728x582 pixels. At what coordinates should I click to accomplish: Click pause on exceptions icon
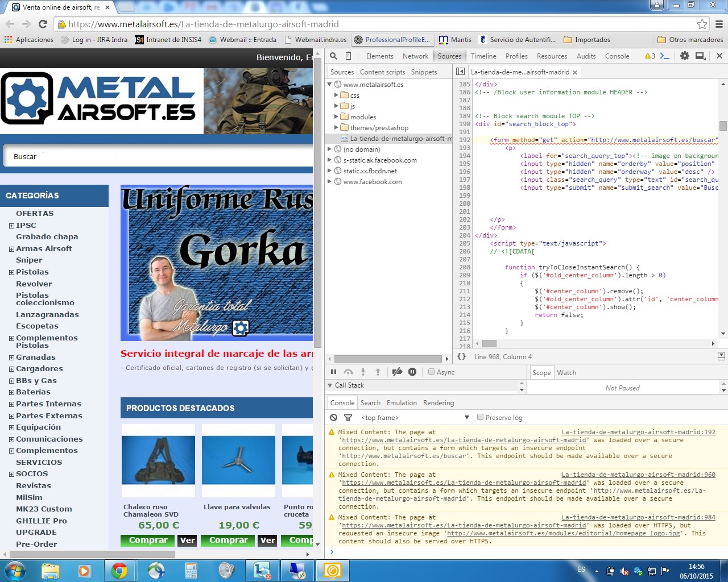tap(412, 372)
